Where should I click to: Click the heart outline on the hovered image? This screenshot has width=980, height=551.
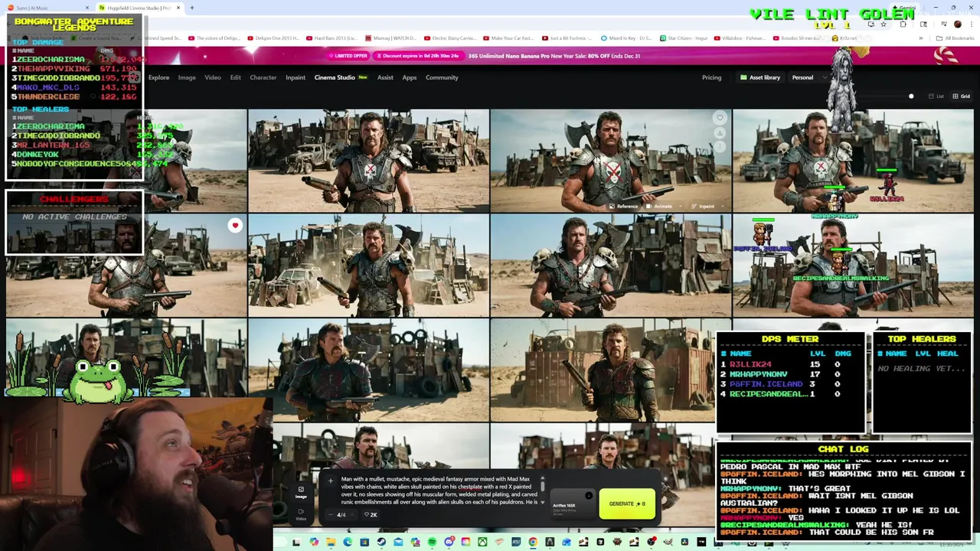(720, 118)
